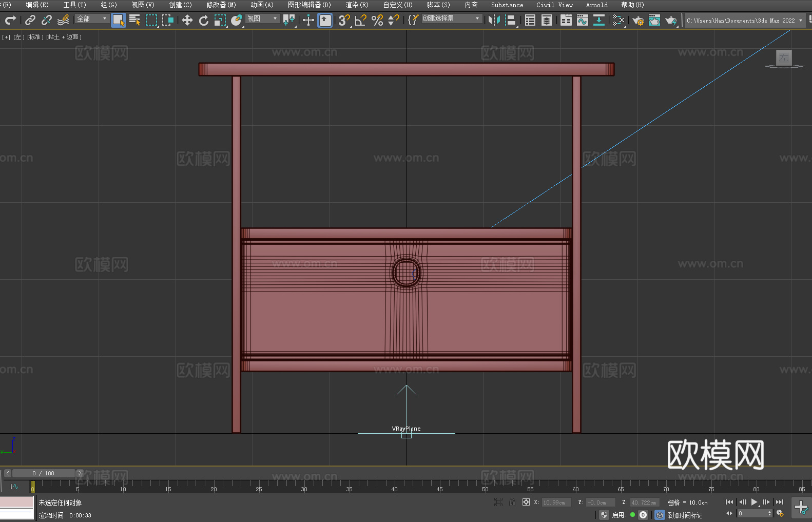This screenshot has width=812, height=522.
Task: Open Render Setup teapot gear icon
Action: [638, 20]
